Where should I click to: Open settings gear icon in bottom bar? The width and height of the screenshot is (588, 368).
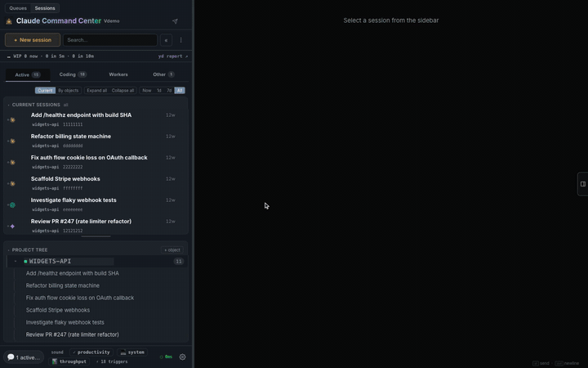(x=182, y=357)
